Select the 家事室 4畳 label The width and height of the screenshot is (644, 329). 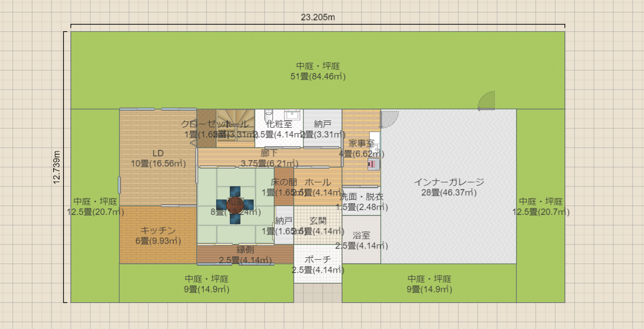click(x=362, y=149)
